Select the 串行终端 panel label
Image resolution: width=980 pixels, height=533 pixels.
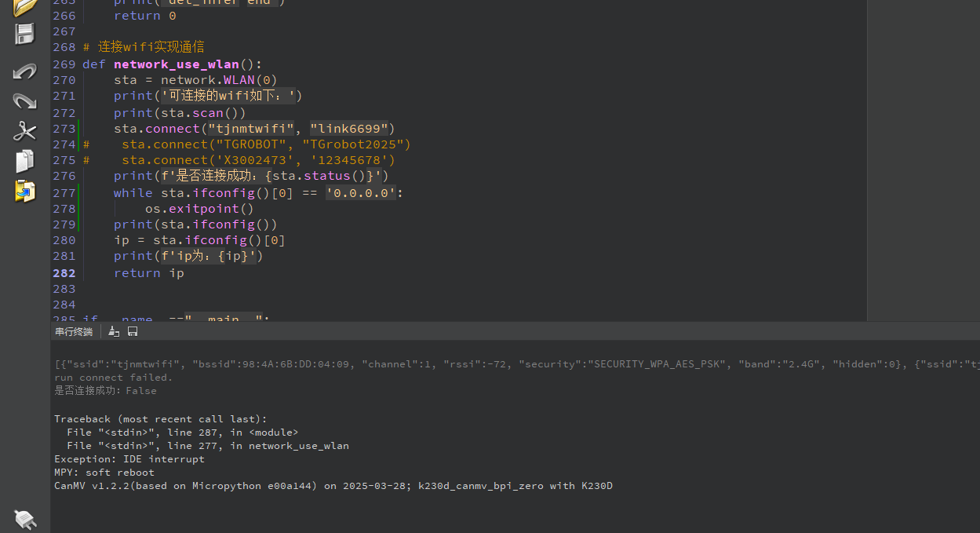pos(74,332)
